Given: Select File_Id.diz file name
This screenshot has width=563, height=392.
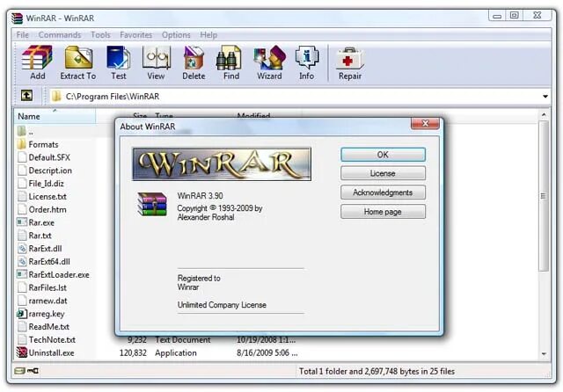Looking at the screenshot, I should click(x=47, y=184).
